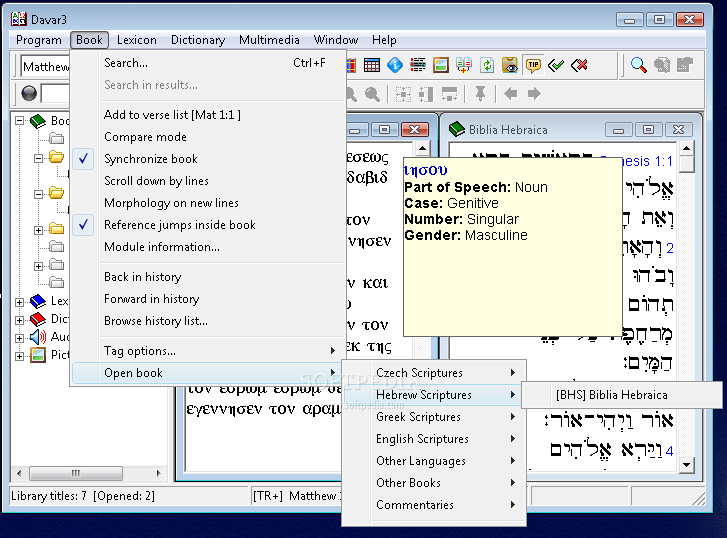Image resolution: width=727 pixels, height=538 pixels.
Task: Open Module information...
Action: pyautogui.click(x=209, y=247)
